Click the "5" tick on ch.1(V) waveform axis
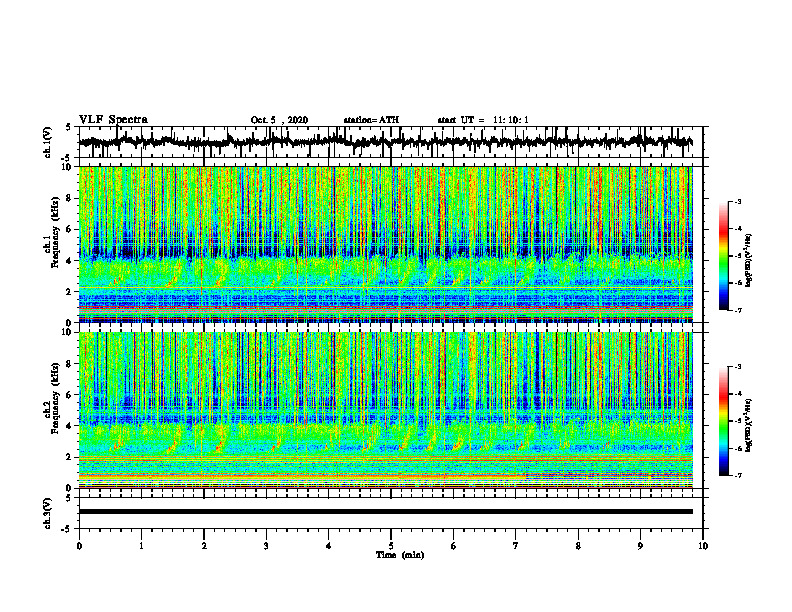Screen dimensions: 792x612 click(68, 127)
